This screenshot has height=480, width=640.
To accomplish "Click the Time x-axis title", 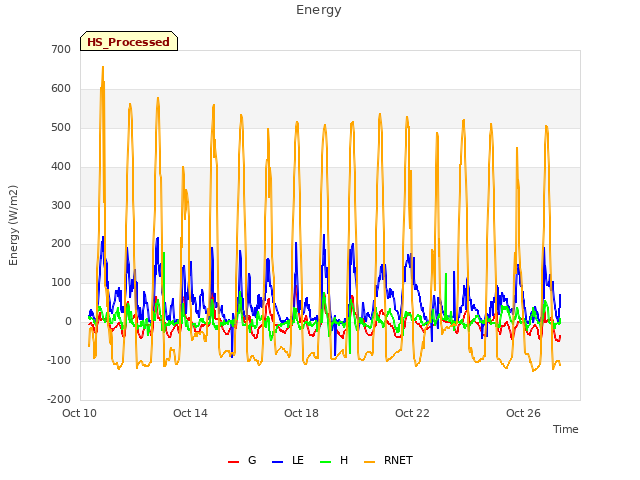I will [565, 429].
